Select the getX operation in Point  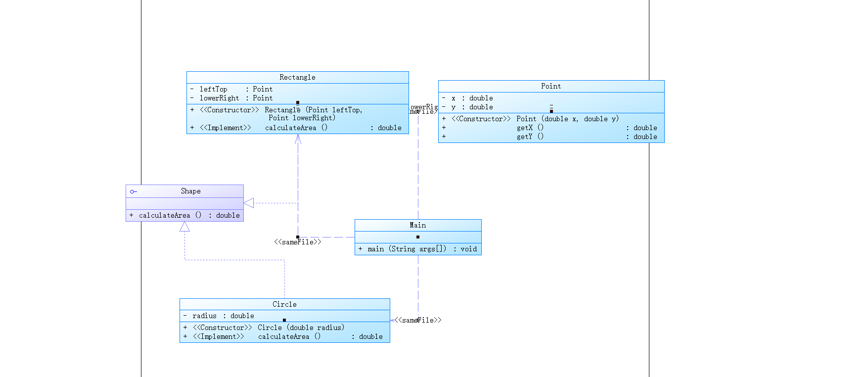(549, 128)
